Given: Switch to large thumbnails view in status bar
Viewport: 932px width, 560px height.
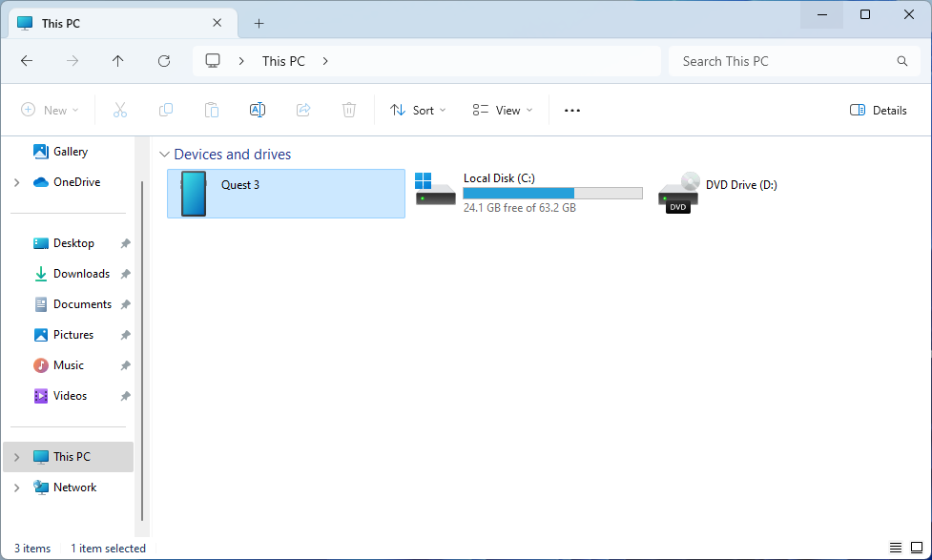Looking at the screenshot, I should [917, 548].
